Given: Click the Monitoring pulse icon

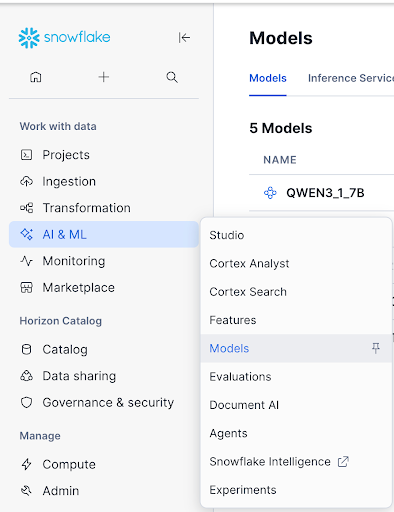Looking at the screenshot, I should pyautogui.click(x=27, y=261).
